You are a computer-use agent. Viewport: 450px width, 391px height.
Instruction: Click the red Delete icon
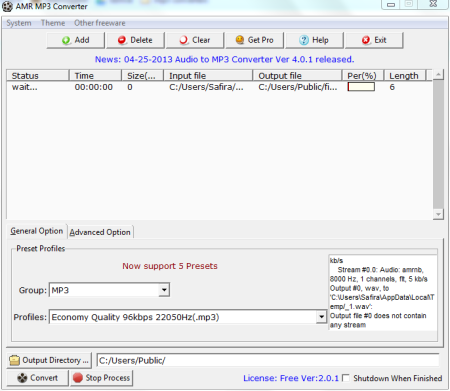pyautogui.click(x=122, y=40)
